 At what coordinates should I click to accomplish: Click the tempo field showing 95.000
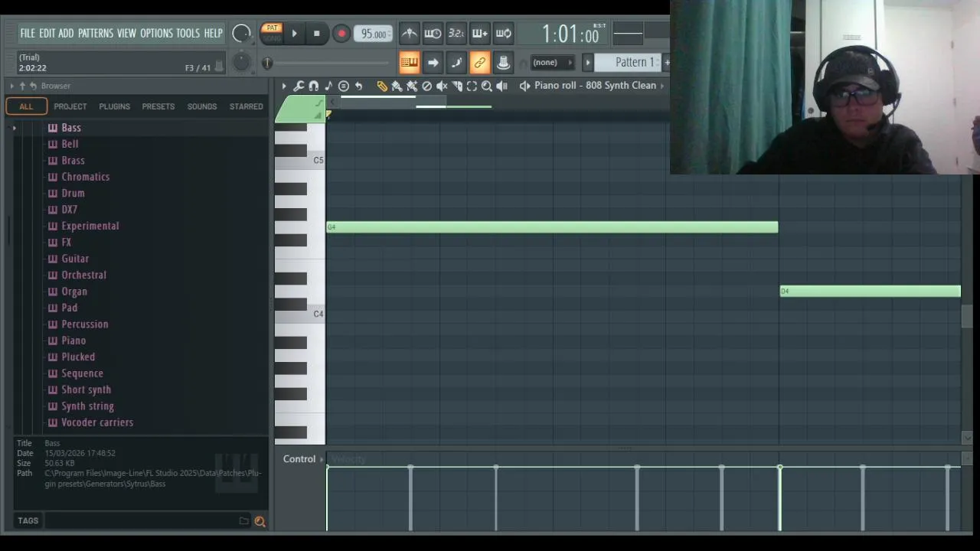pyautogui.click(x=374, y=34)
